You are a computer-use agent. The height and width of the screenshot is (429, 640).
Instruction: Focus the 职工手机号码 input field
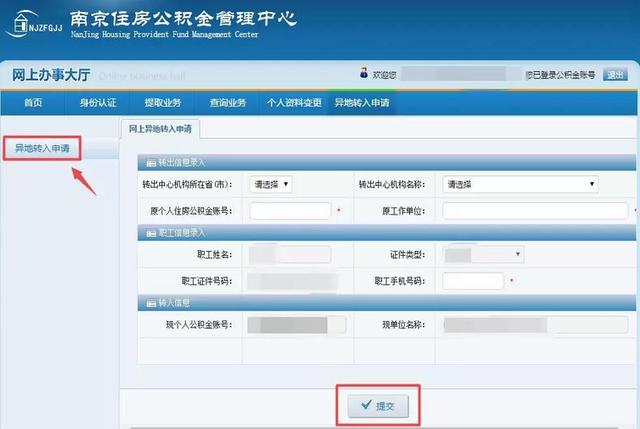tap(473, 281)
